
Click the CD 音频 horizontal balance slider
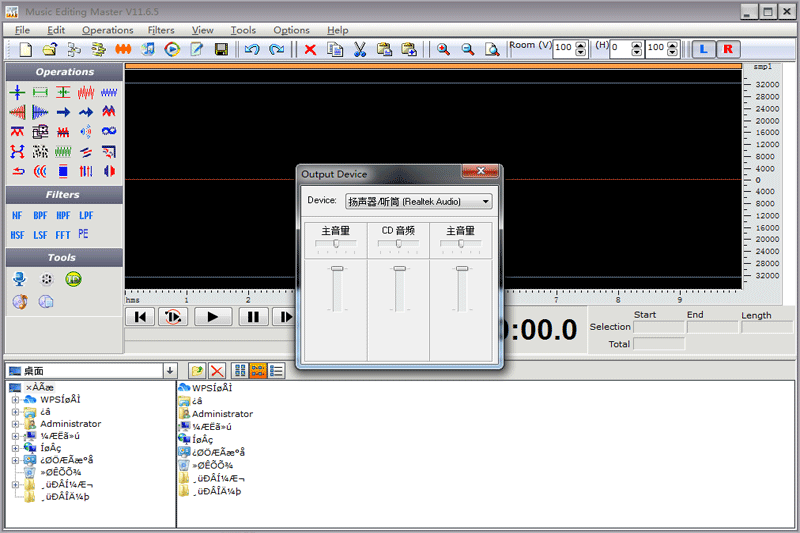click(398, 244)
